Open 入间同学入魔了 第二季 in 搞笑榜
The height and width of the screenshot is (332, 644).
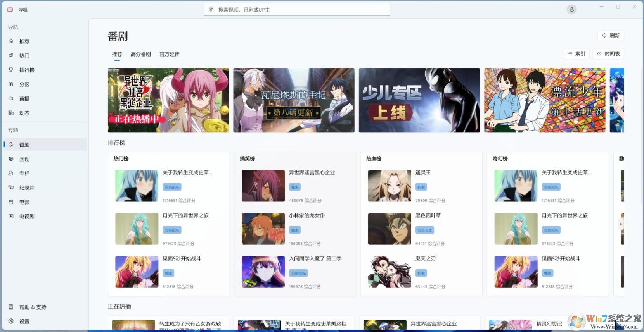(x=295, y=272)
